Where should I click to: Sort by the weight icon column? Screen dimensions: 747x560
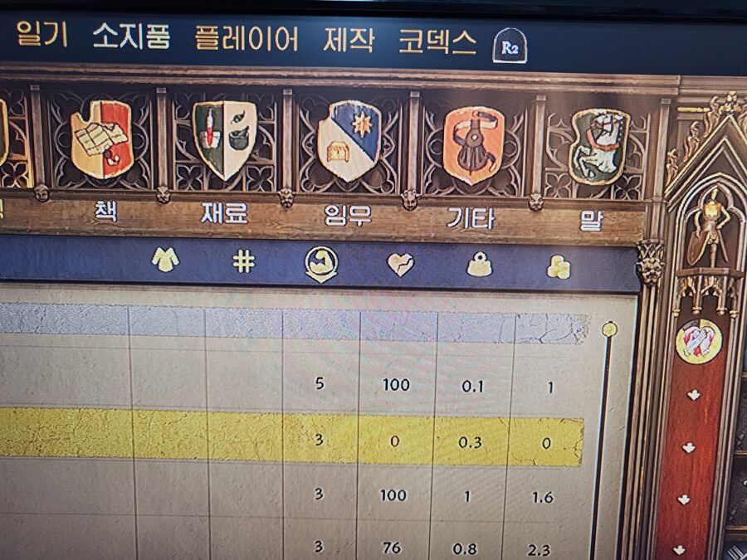(479, 265)
